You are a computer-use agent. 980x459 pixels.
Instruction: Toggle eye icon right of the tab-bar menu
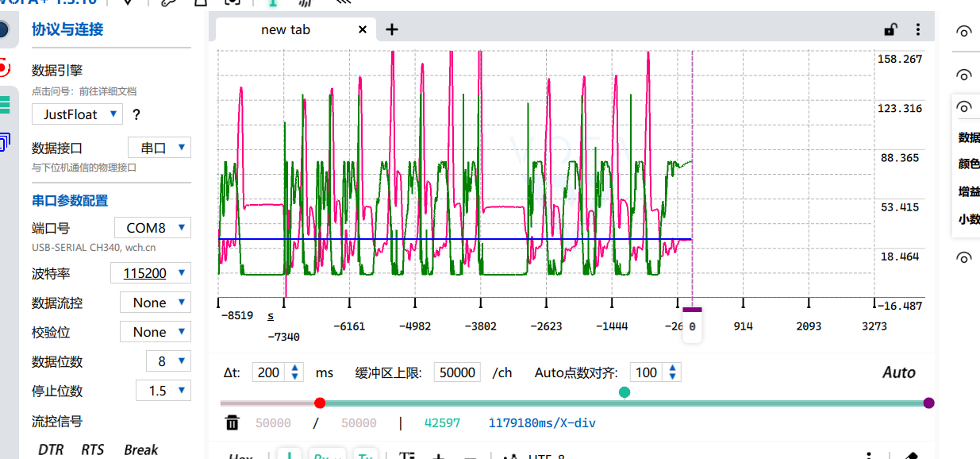click(x=964, y=32)
